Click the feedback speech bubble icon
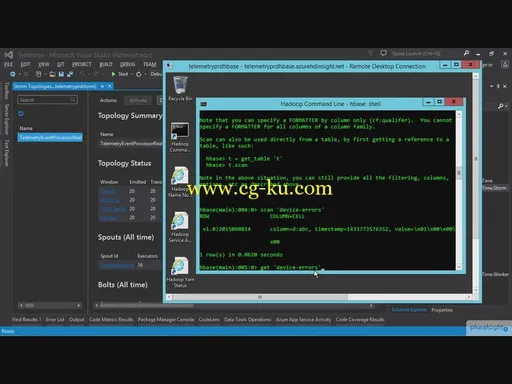The image size is (512, 384). [383, 53]
